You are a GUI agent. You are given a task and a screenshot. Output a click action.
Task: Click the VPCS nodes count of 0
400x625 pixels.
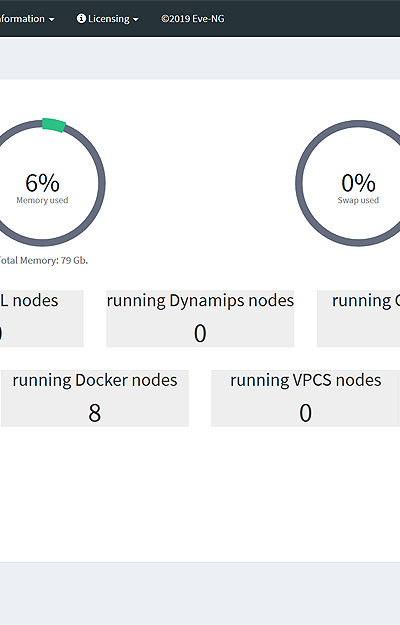tap(306, 413)
